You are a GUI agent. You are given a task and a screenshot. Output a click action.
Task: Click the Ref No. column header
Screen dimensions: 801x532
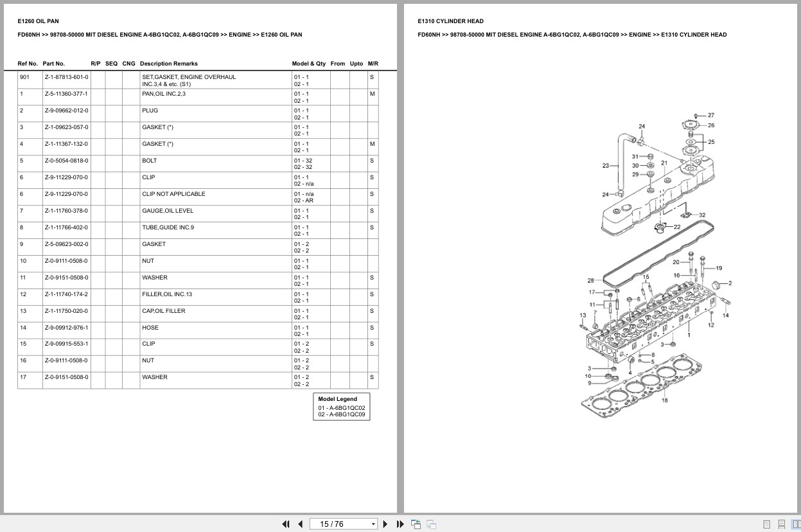point(28,64)
